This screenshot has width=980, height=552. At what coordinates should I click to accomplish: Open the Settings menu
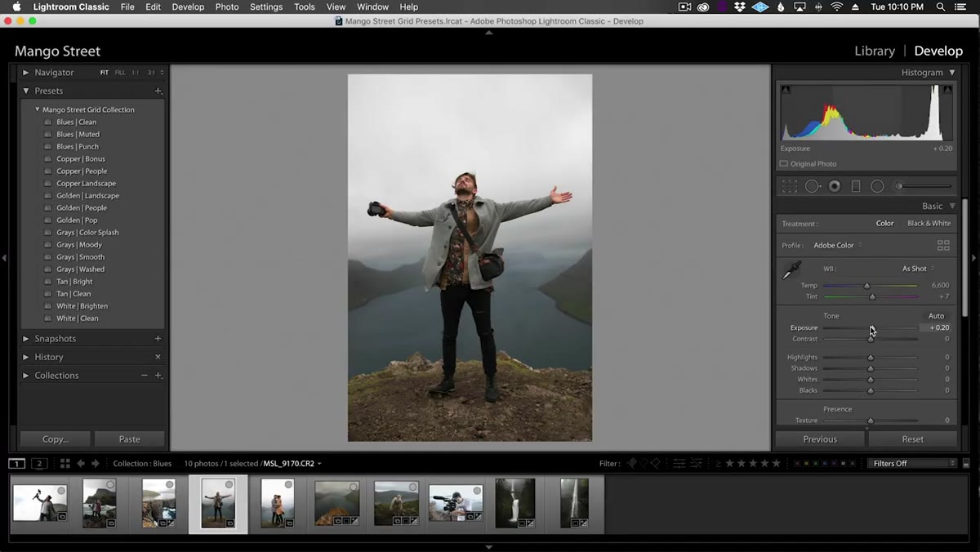[266, 7]
